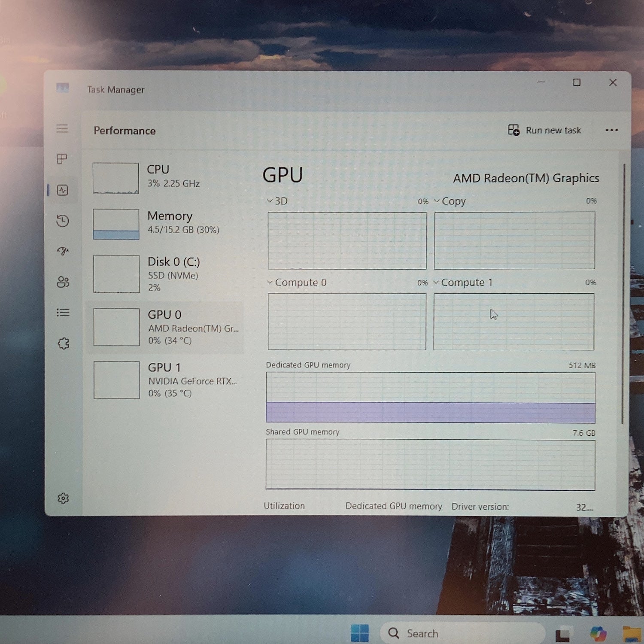Open the Users page icon

63,282
